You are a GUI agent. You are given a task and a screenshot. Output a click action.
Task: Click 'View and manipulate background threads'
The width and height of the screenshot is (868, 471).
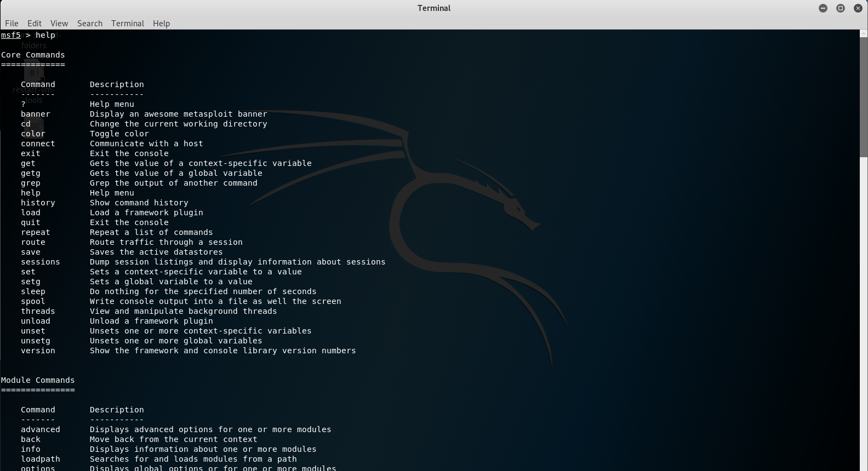click(184, 311)
